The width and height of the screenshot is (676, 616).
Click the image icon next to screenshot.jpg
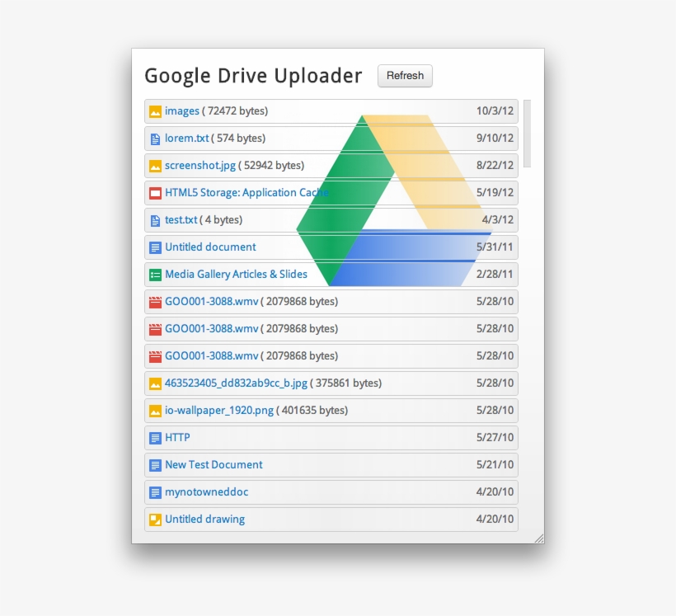point(155,165)
